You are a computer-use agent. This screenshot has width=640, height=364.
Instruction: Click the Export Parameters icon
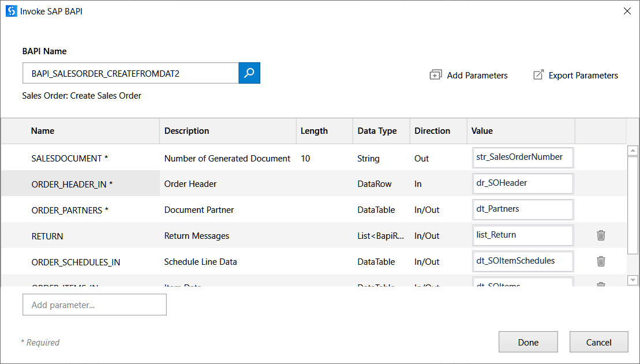[538, 75]
